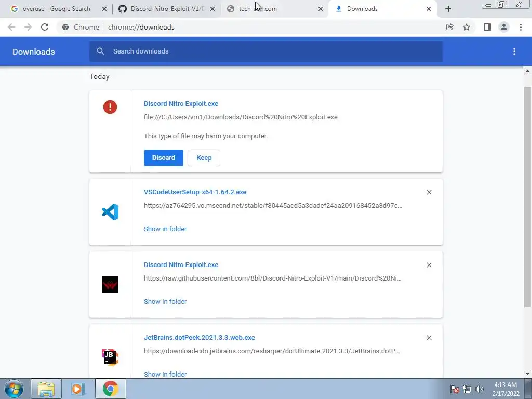Image resolution: width=532 pixels, height=399 pixels.
Task: Click the msecnd.net source URL for VSCode
Action: coord(273,206)
